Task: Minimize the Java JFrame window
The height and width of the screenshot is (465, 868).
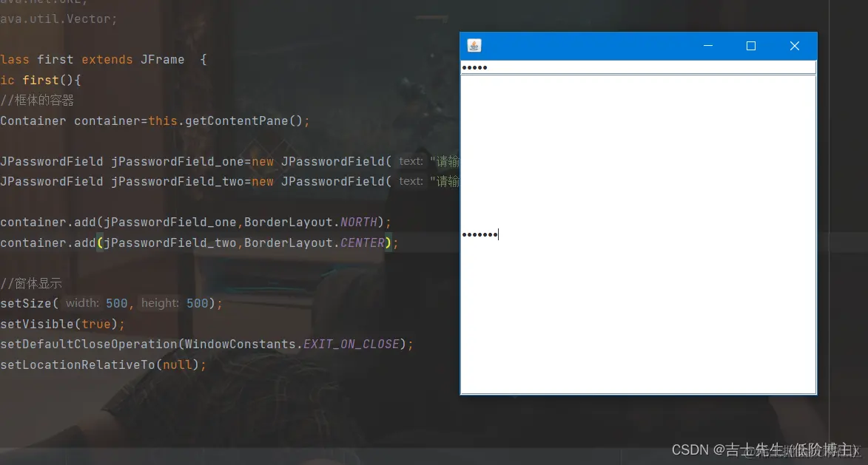Action: [x=708, y=46]
